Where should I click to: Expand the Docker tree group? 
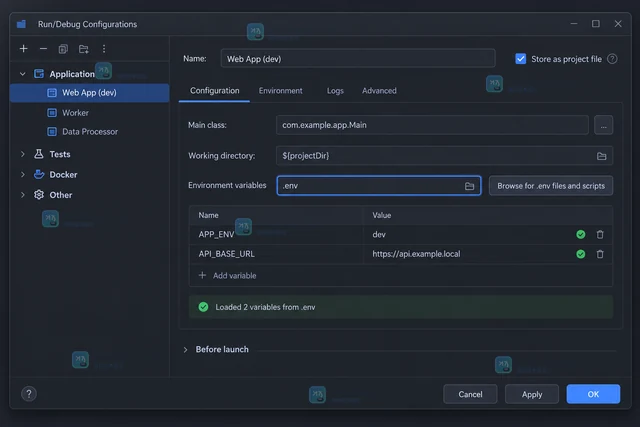(22, 174)
